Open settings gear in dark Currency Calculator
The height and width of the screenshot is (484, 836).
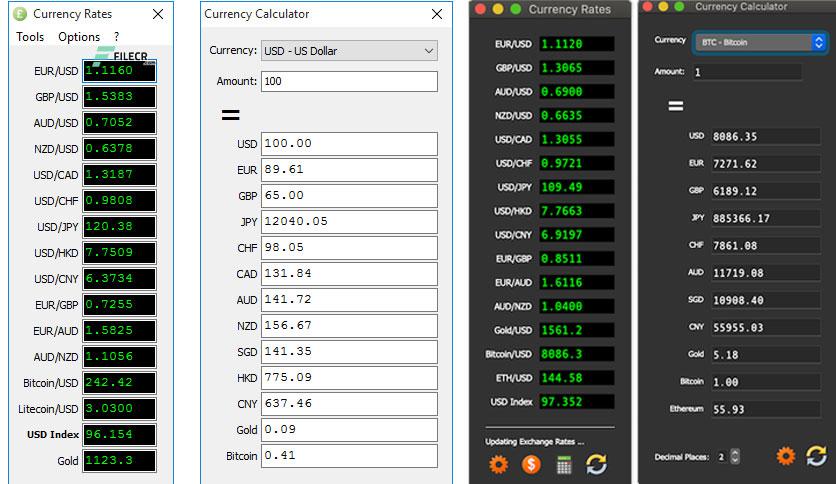(785, 456)
